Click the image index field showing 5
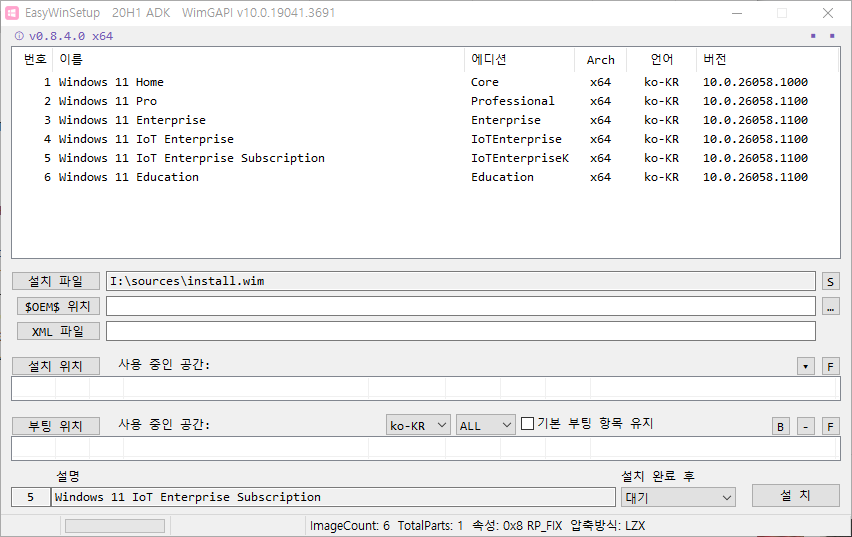 click(x=31, y=497)
